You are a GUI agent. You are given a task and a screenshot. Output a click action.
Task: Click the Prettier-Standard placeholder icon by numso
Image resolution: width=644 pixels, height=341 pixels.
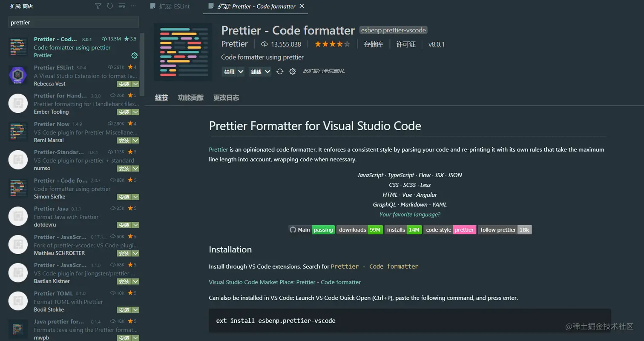point(18,160)
